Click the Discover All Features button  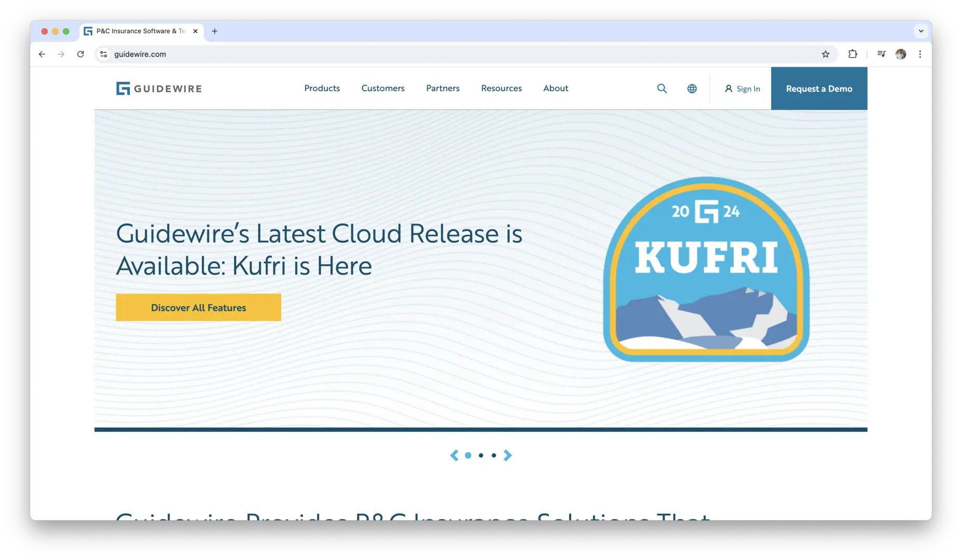click(x=198, y=307)
